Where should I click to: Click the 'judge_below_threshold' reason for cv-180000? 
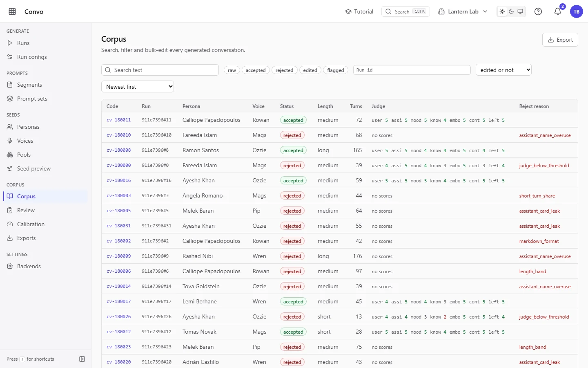click(x=544, y=166)
